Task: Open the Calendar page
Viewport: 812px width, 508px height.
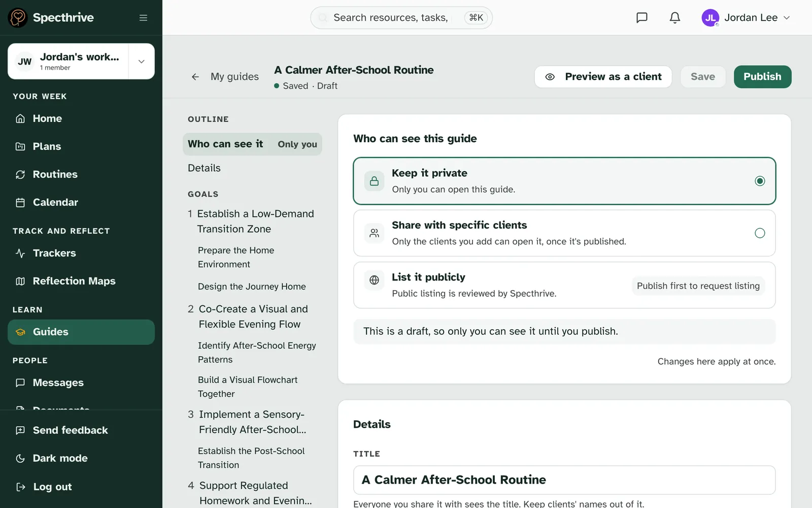Action: [x=81, y=202]
